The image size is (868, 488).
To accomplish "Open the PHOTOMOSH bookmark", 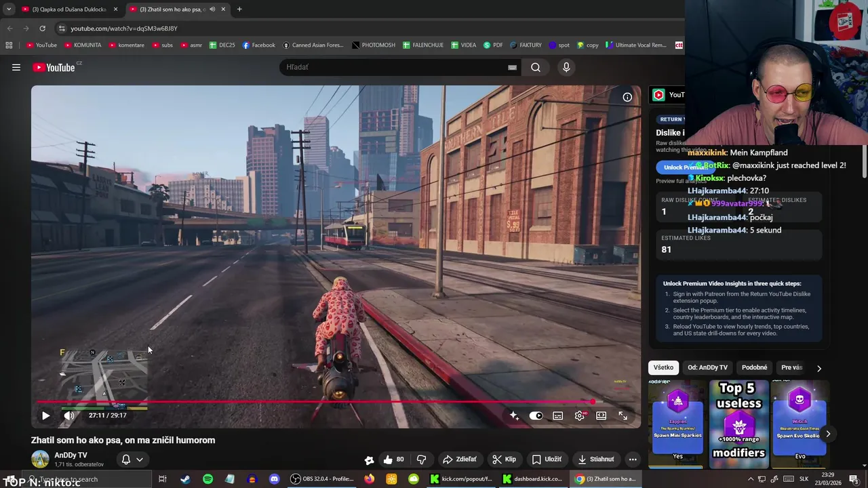I will click(374, 45).
